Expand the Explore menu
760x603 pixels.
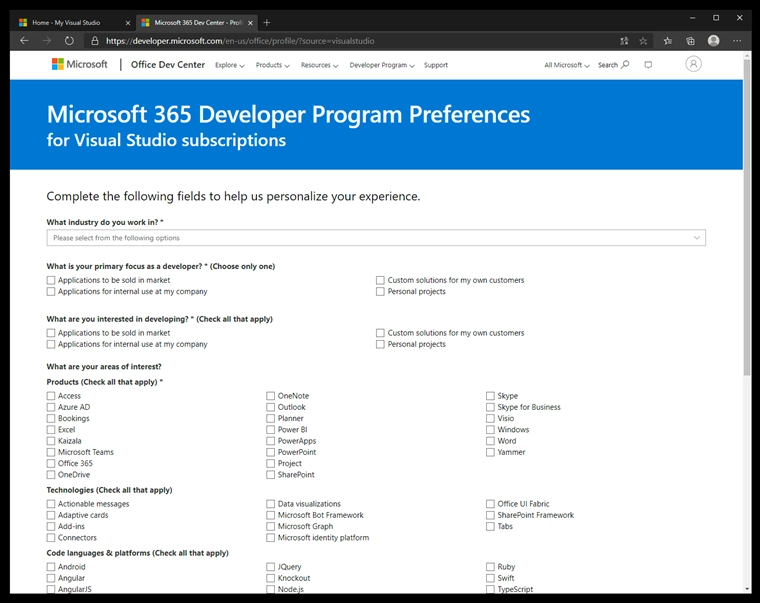[x=230, y=65]
